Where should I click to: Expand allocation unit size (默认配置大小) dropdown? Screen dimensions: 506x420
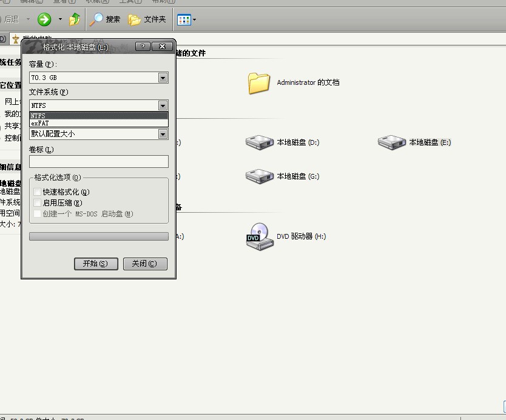point(163,134)
